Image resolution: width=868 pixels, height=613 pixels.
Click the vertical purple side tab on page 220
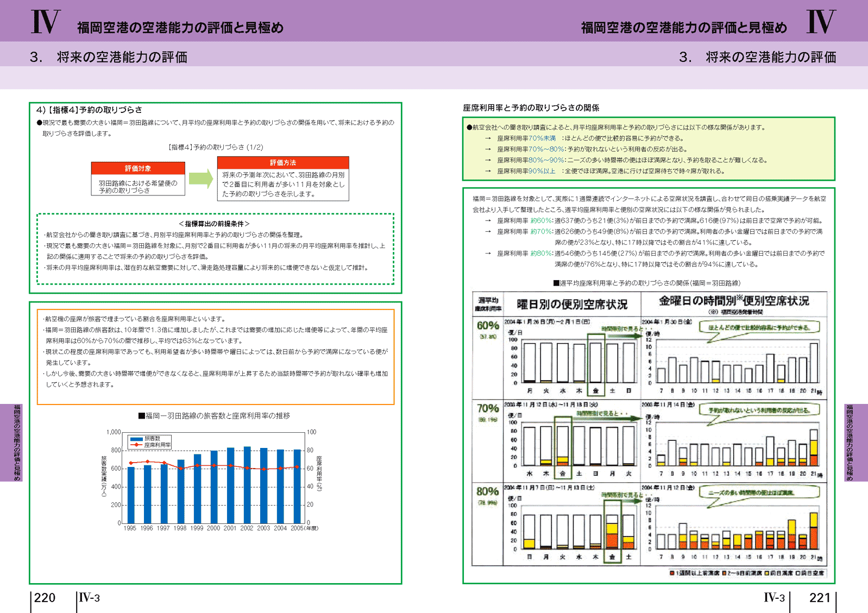coord(11,443)
